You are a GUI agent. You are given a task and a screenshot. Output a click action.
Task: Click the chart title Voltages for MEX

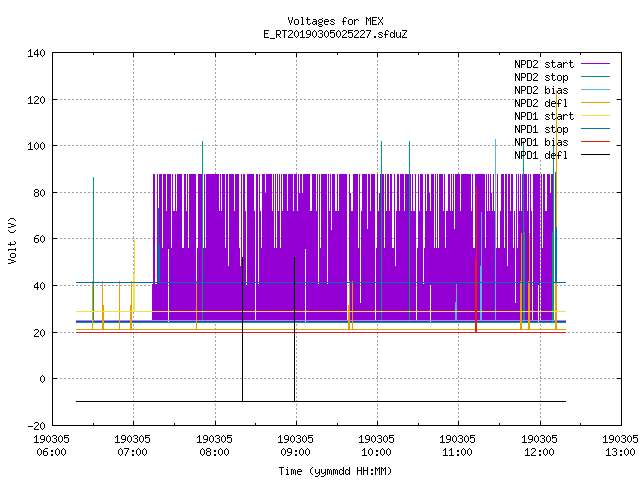click(335, 21)
